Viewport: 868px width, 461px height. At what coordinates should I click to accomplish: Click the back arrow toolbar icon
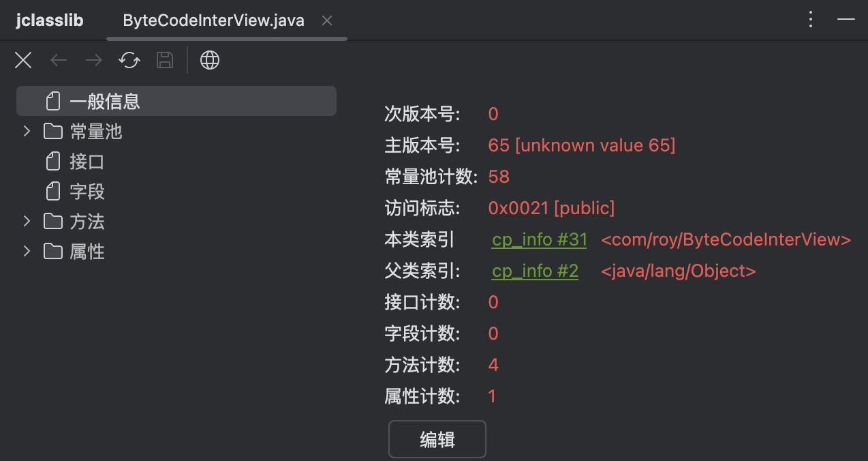pyautogui.click(x=59, y=61)
